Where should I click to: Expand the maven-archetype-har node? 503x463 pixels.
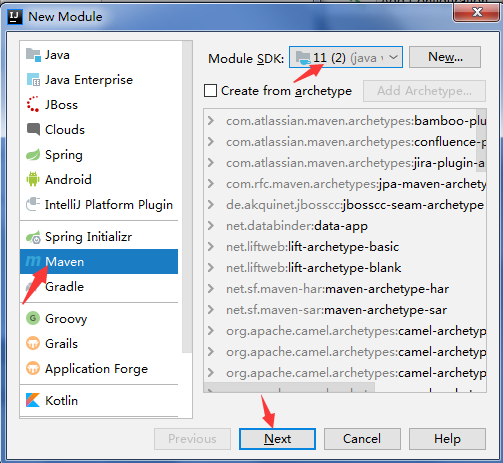click(x=210, y=289)
